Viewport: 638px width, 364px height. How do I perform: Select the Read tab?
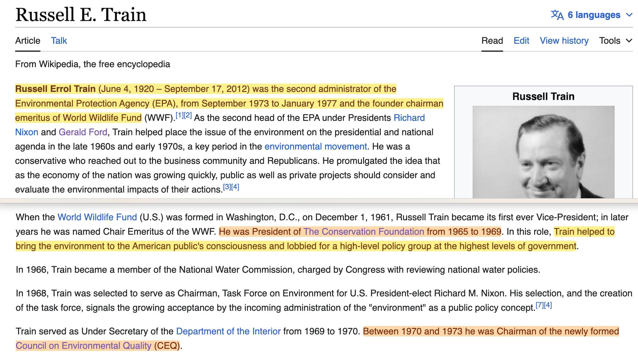492,41
